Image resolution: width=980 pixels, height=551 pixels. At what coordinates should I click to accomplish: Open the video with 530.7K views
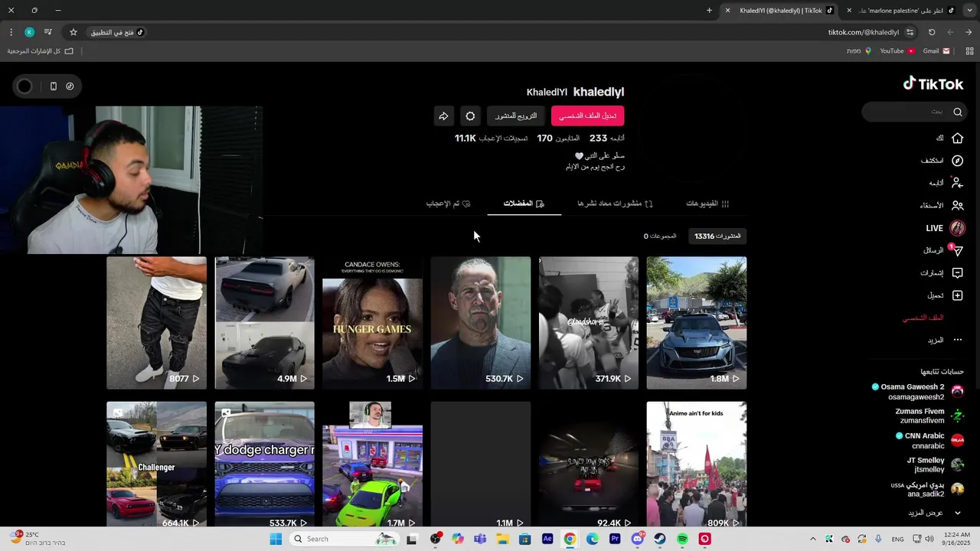(480, 323)
